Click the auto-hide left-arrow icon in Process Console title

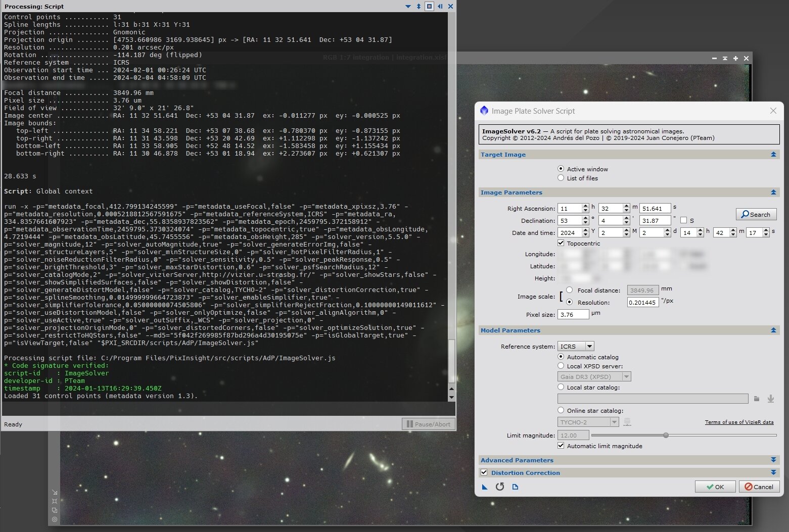point(440,7)
